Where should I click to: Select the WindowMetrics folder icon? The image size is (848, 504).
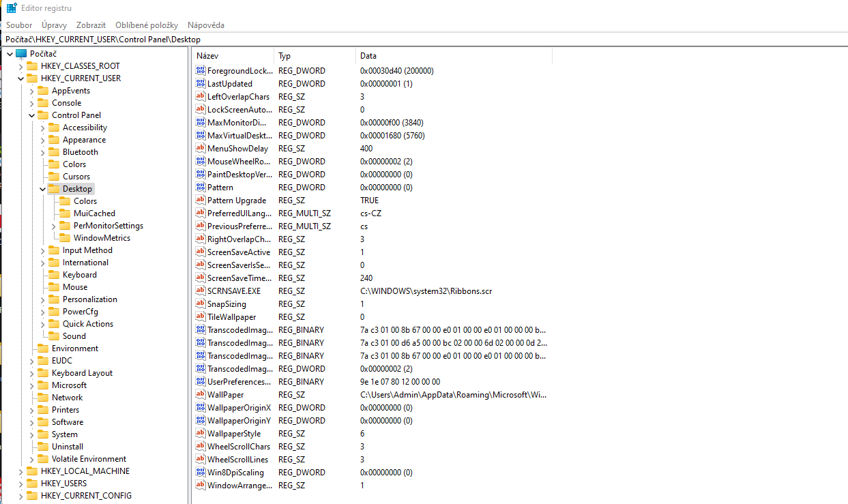65,238
